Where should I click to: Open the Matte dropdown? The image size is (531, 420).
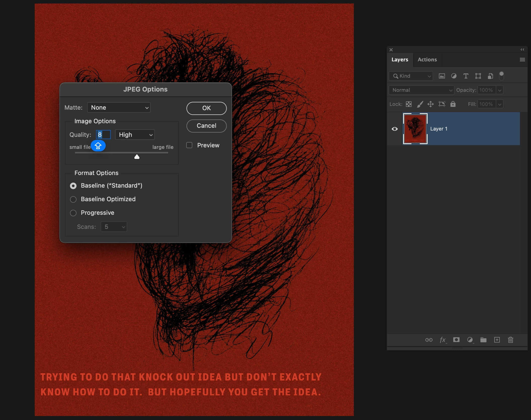[x=119, y=108]
